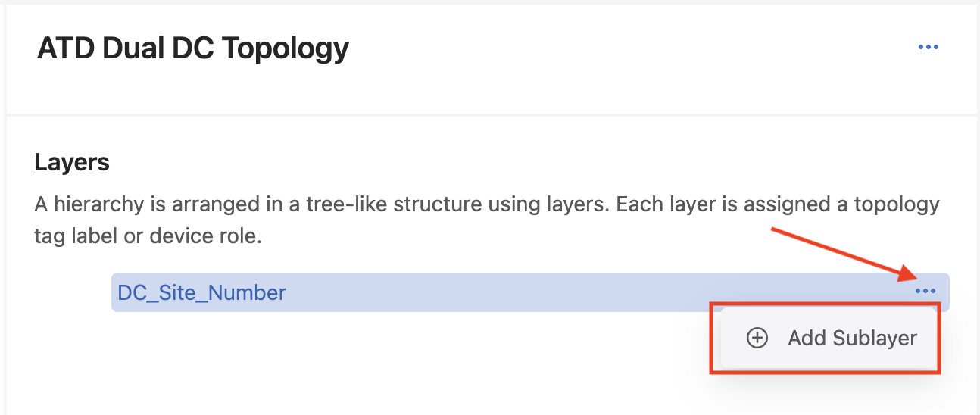Click the ATD Dual DC Topology title

(x=193, y=48)
